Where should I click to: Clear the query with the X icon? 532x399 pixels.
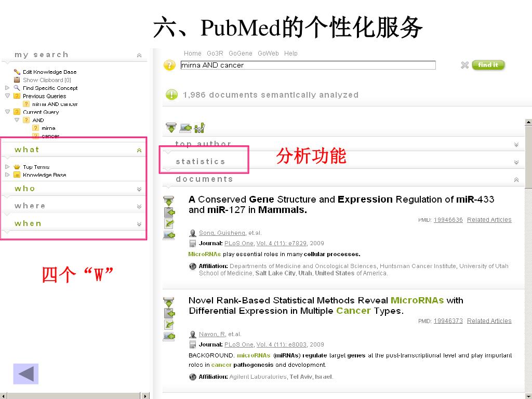[465, 65]
